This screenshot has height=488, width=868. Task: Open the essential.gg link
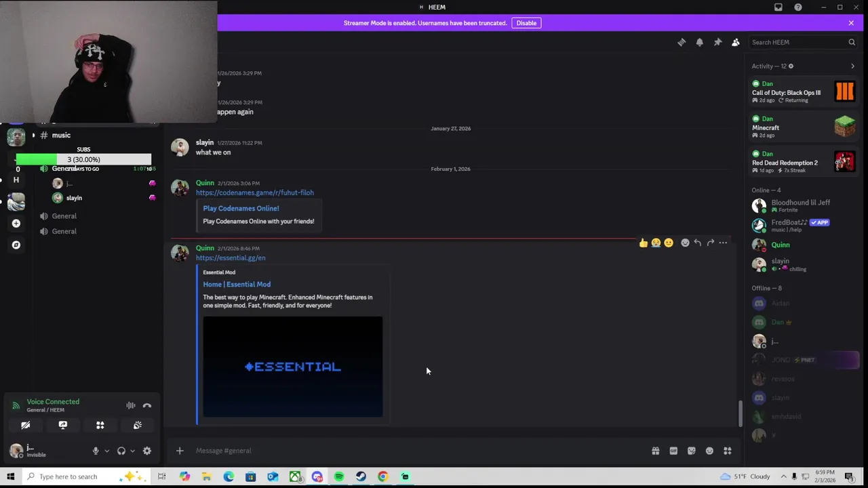tap(231, 258)
